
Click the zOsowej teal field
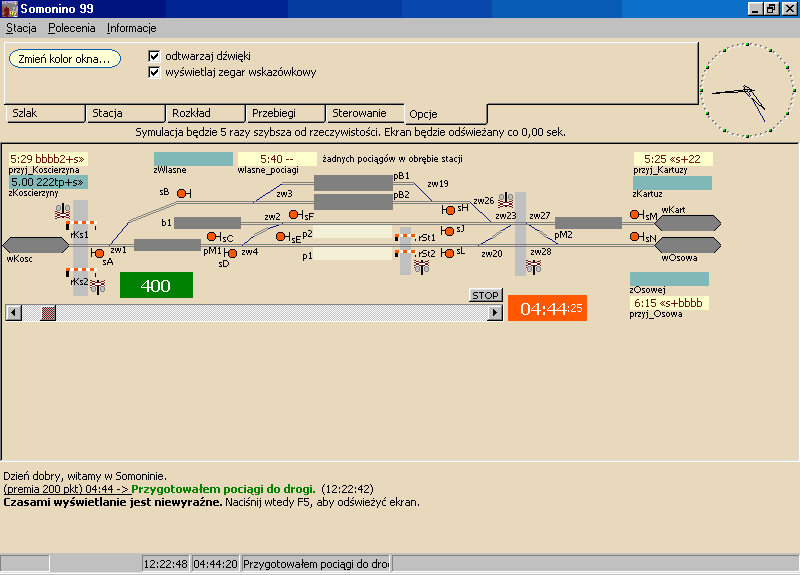669,279
